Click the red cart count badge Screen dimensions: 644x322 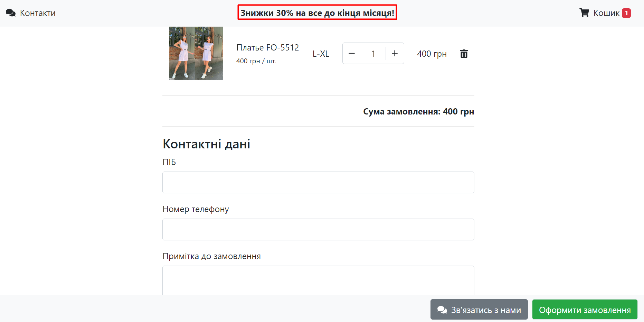coord(626,13)
